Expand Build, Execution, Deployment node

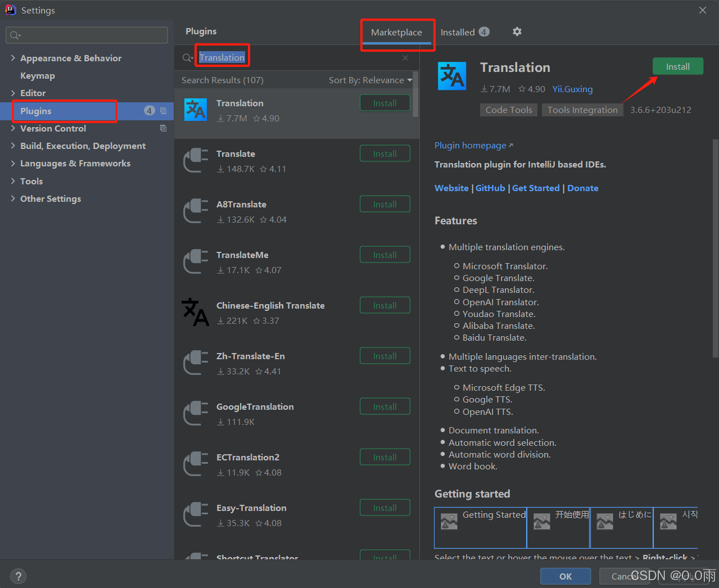[x=13, y=146]
